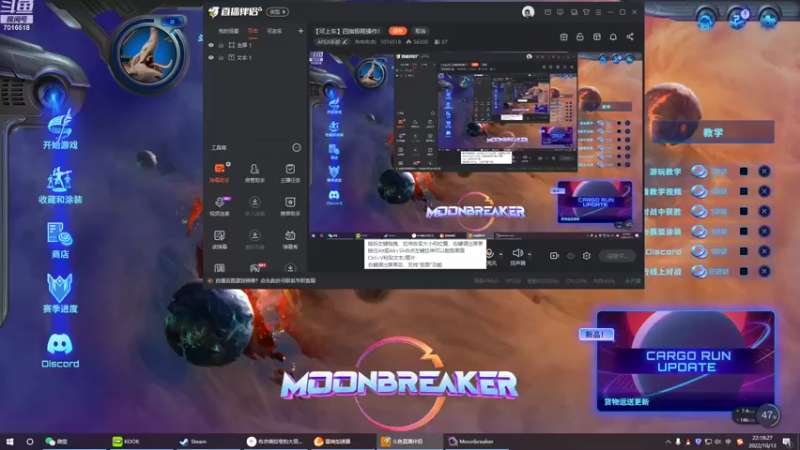The image size is (800, 450).
Task: Switch to the 可改名 scene tab
Action: 274,31
